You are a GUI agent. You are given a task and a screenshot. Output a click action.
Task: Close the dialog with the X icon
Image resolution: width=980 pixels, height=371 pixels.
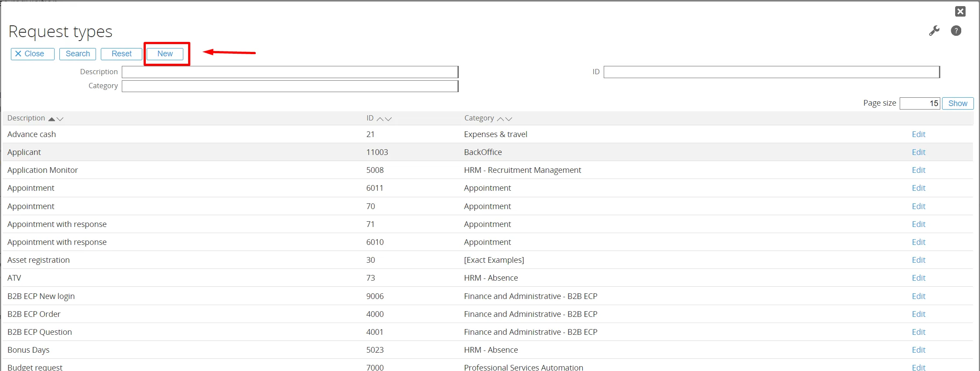point(960,11)
